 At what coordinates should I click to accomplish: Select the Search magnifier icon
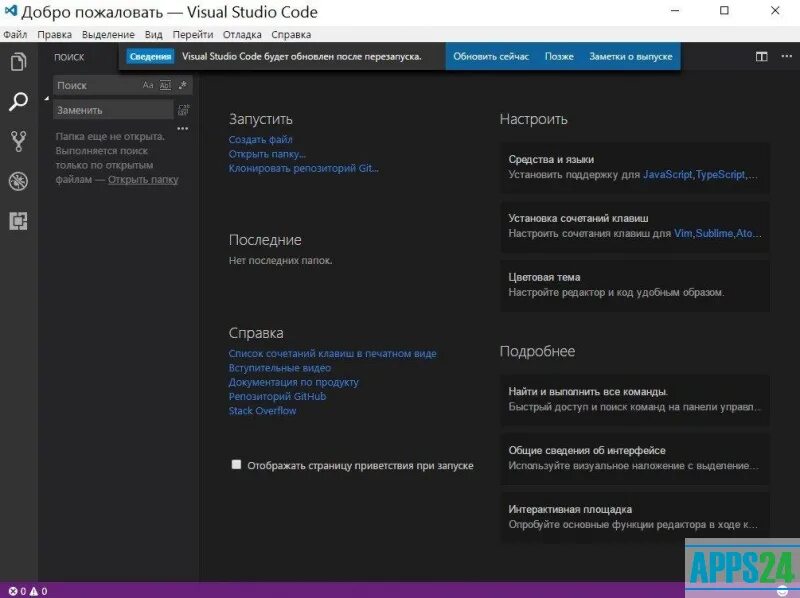click(18, 102)
